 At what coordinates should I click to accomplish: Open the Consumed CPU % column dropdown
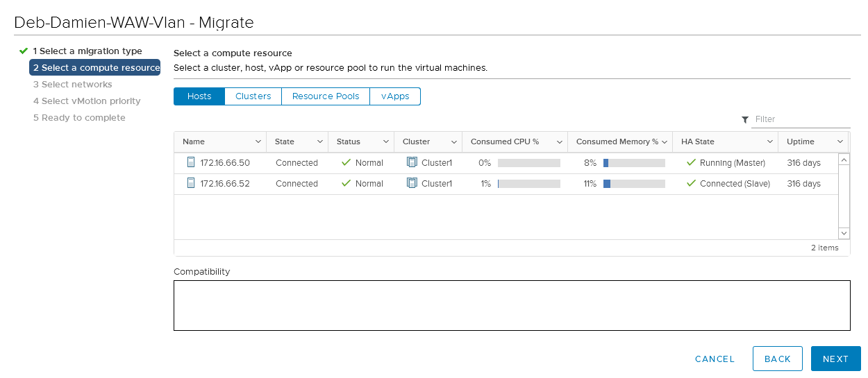559,141
